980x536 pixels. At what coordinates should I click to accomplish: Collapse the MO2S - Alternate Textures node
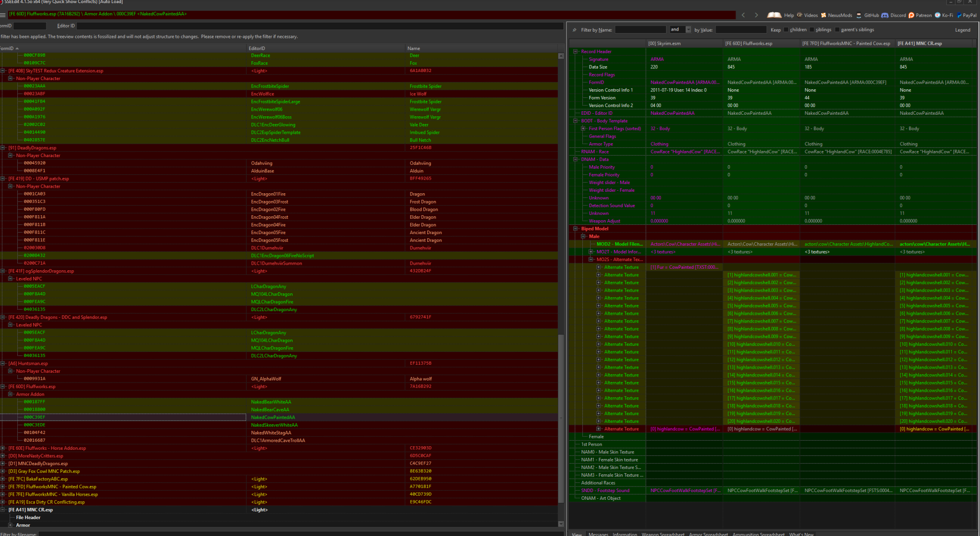click(591, 260)
